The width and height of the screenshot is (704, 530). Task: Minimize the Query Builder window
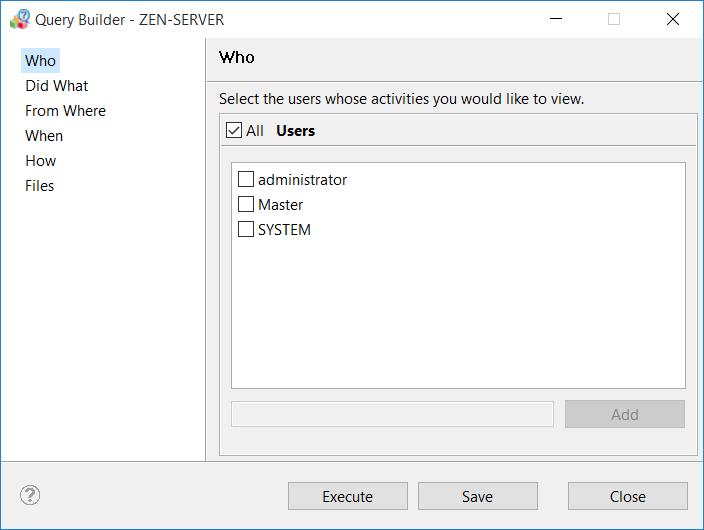pyautogui.click(x=556, y=18)
